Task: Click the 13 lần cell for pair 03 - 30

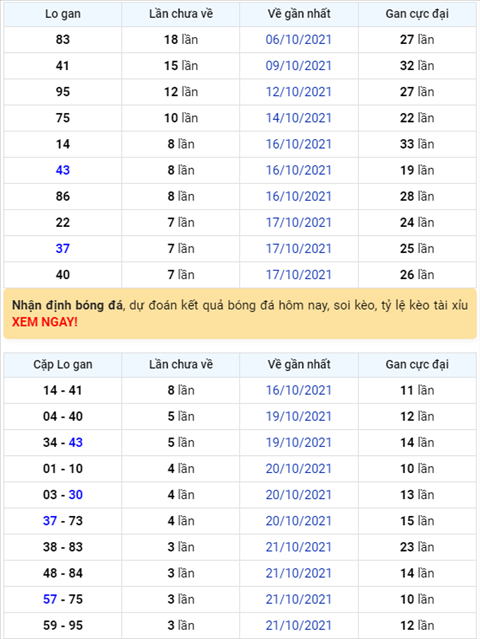Action: [x=417, y=494]
